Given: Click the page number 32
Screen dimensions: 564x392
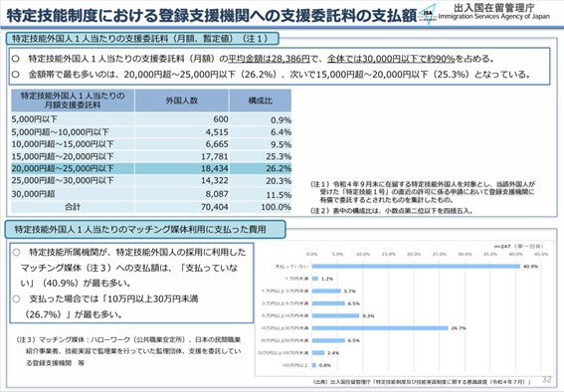Looking at the screenshot, I should (546, 379).
